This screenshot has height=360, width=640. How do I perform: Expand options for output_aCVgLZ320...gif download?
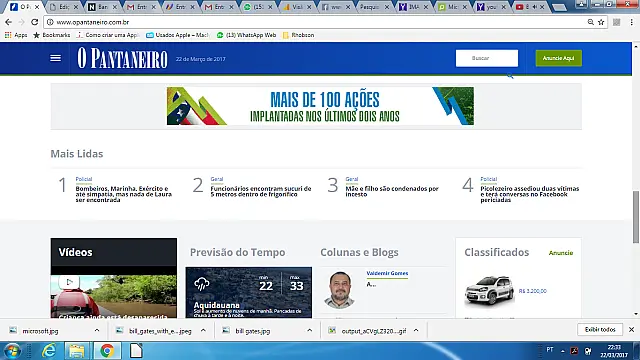(x=416, y=331)
